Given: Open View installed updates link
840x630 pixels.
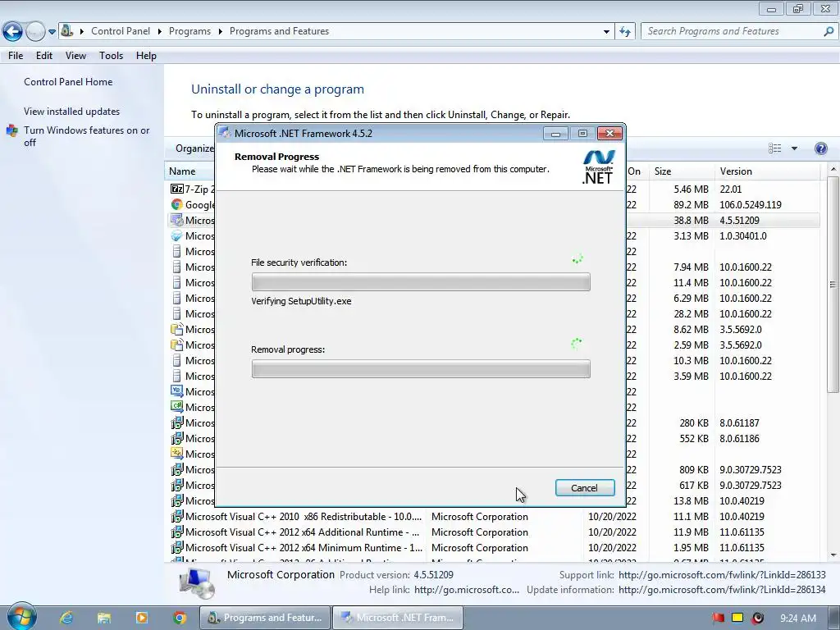Looking at the screenshot, I should [72, 112].
